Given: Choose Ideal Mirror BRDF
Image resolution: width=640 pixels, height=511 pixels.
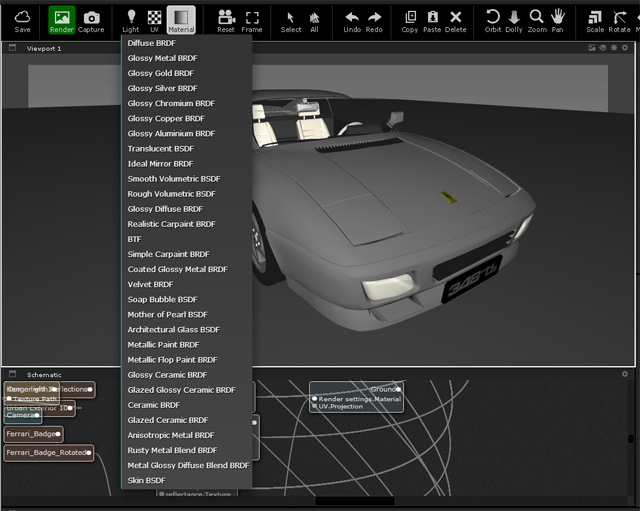Looking at the screenshot, I should coord(187,164).
